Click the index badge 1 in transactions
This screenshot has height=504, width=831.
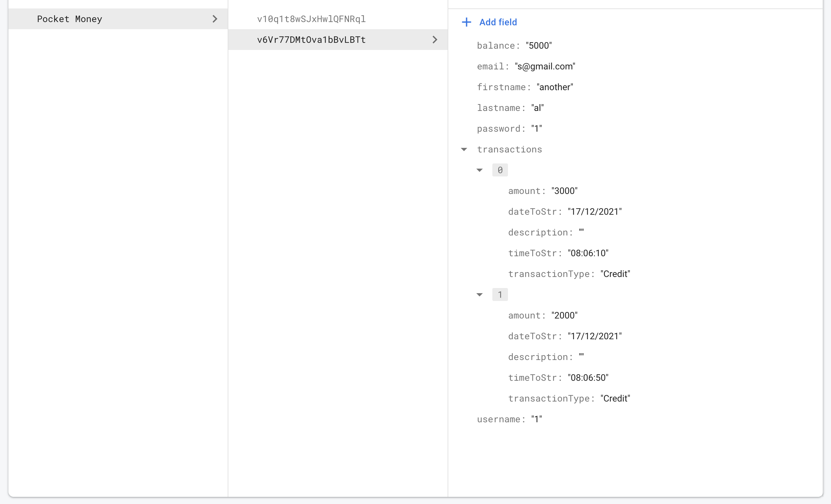click(500, 294)
